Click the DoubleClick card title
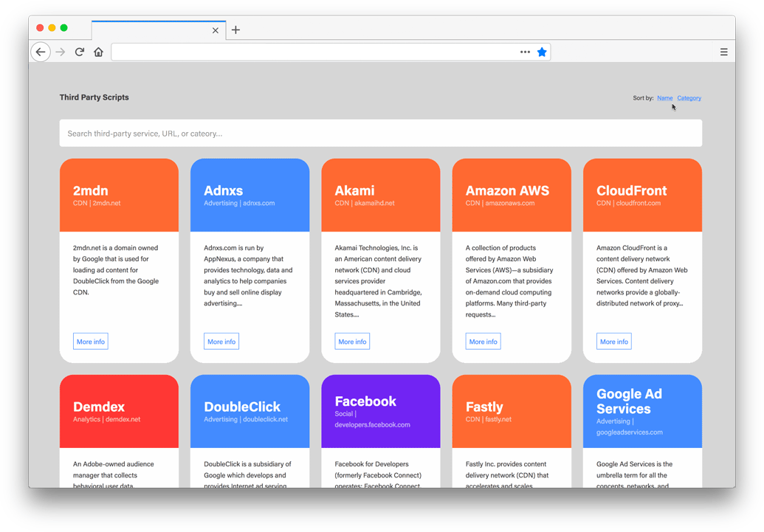This screenshot has width=764, height=532. click(242, 407)
